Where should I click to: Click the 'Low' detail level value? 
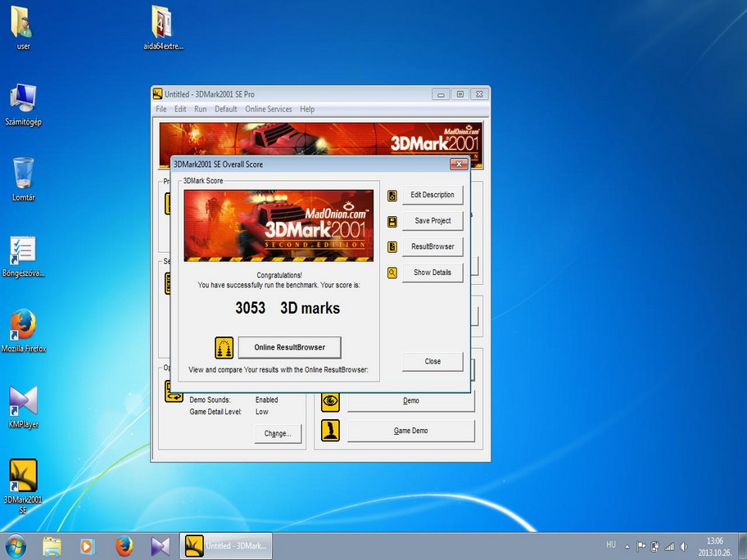tap(261, 412)
